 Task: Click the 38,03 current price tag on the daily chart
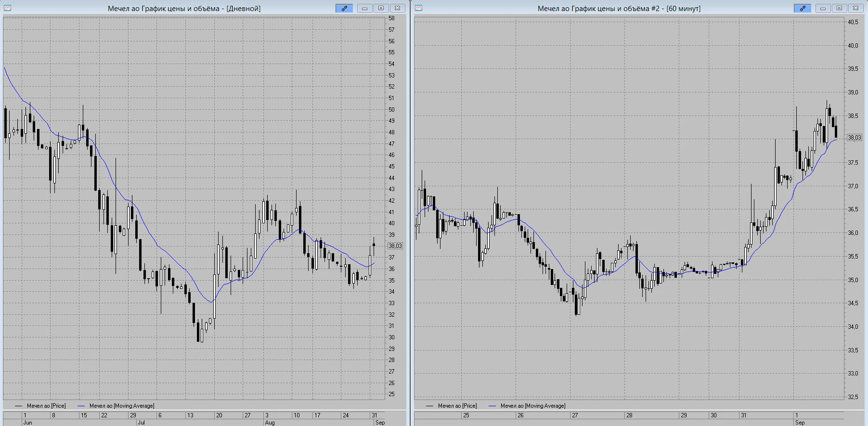tap(395, 246)
